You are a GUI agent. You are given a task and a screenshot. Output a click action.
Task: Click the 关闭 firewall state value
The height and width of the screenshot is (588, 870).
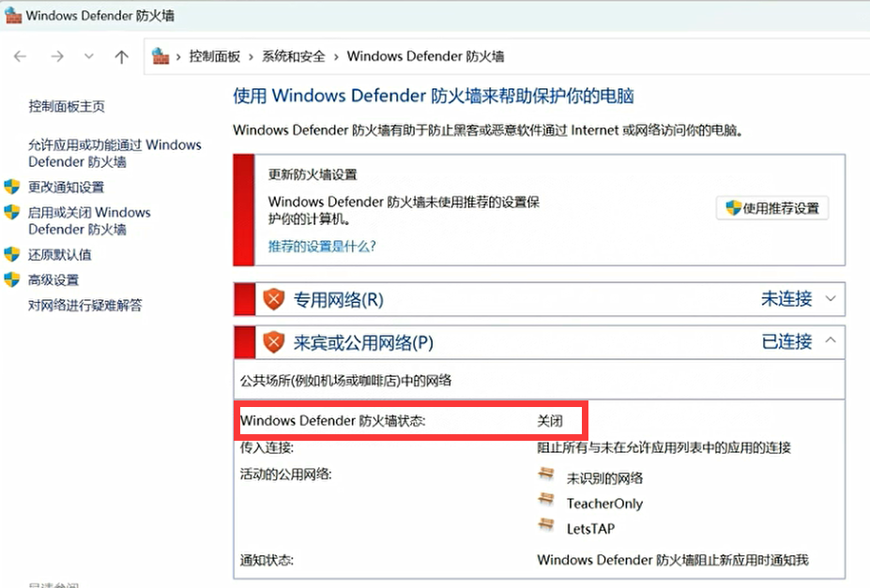[x=550, y=421]
